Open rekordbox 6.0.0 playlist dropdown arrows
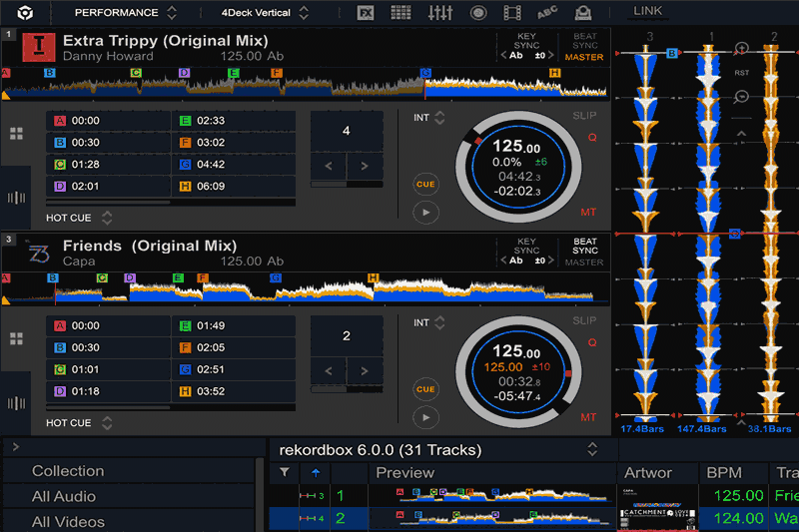The height and width of the screenshot is (532, 799). [592, 449]
